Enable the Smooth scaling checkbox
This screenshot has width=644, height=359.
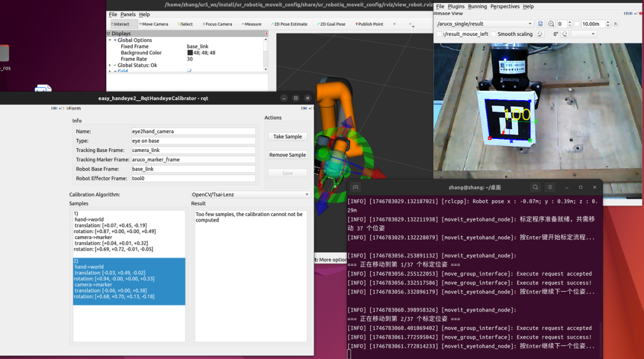click(494, 34)
